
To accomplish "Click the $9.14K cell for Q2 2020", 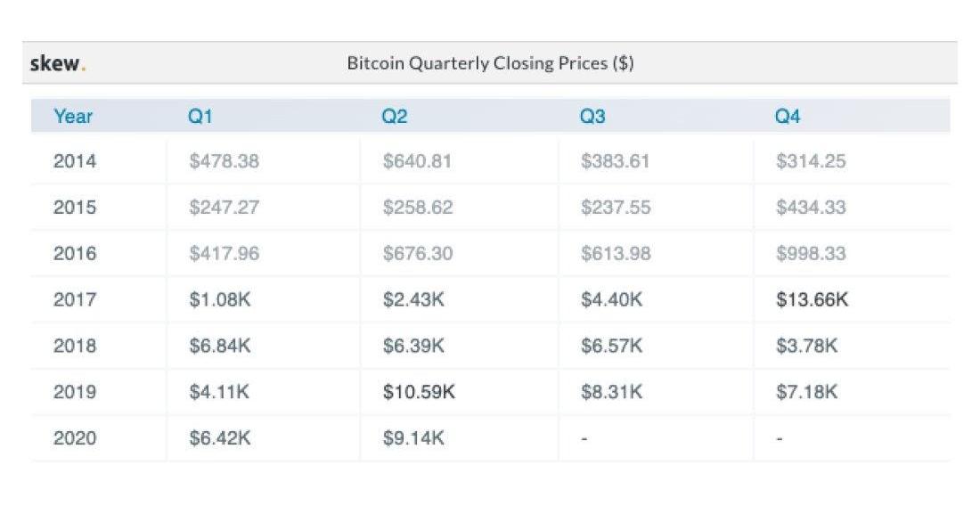I will (413, 438).
